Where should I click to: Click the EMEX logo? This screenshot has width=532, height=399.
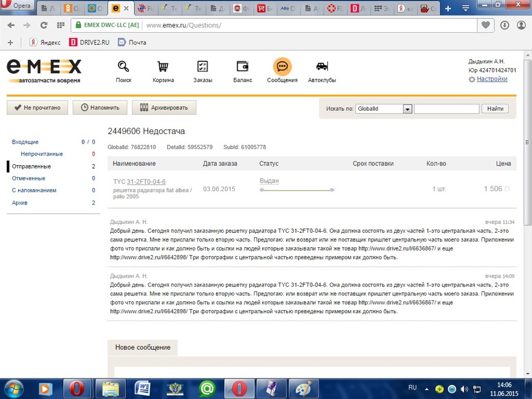tap(44, 71)
